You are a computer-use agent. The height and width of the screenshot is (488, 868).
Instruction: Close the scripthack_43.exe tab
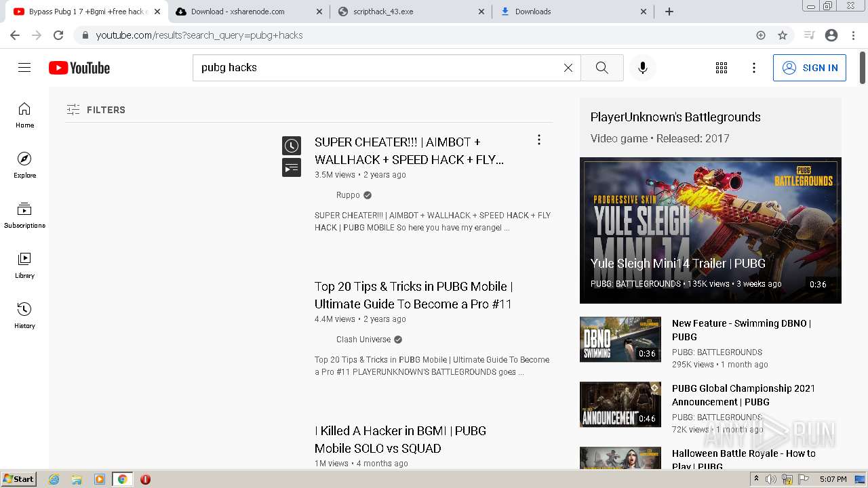click(481, 12)
